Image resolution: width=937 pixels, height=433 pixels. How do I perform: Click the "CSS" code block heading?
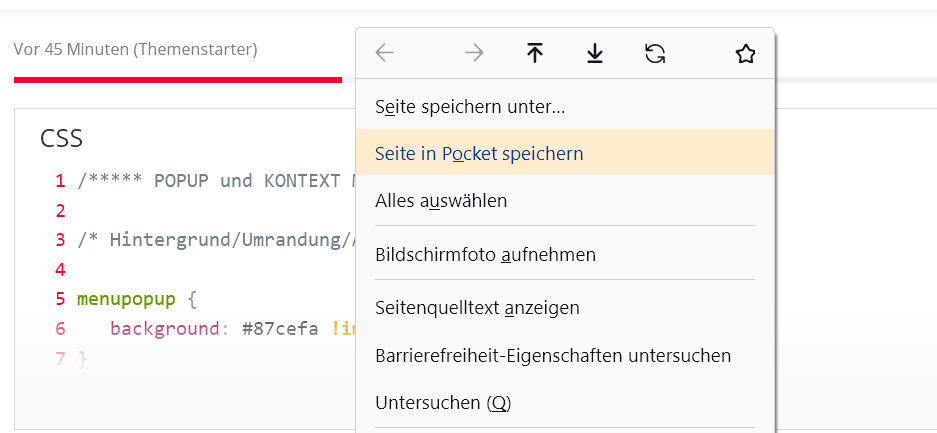61,139
